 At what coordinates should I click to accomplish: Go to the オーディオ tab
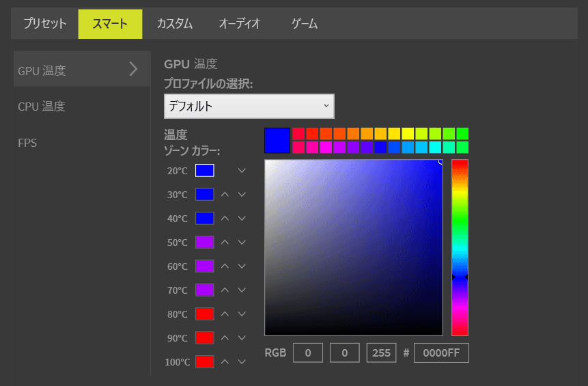point(239,24)
